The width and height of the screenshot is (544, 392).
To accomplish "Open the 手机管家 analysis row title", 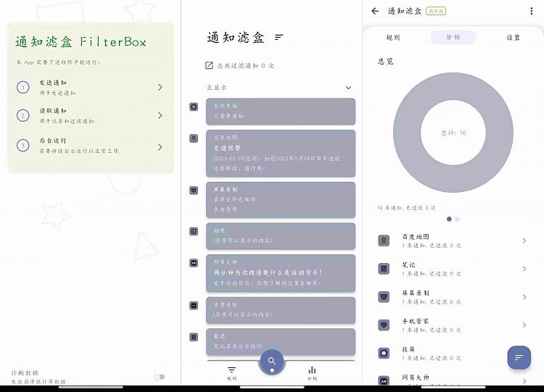I will (x=415, y=321).
